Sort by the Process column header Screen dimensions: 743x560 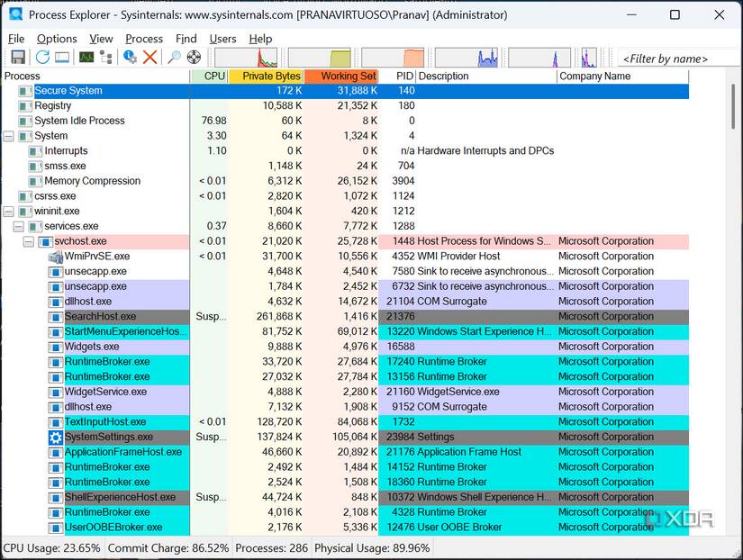click(96, 77)
